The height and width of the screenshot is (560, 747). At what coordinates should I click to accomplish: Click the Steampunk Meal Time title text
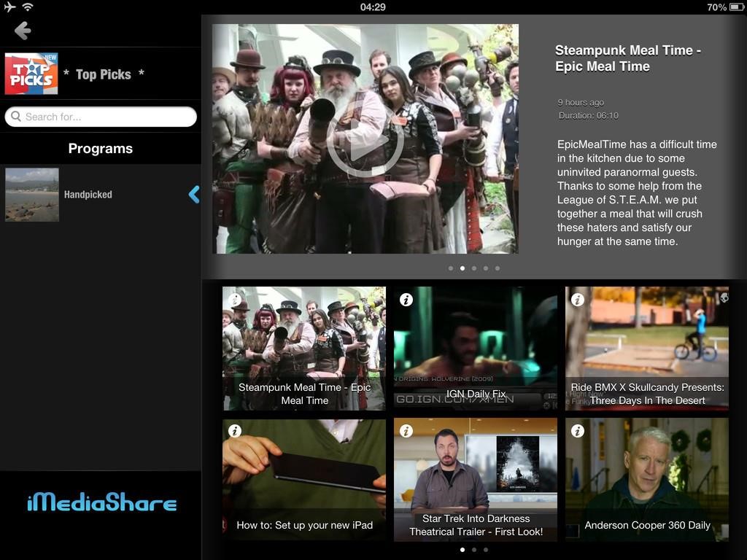(x=627, y=58)
